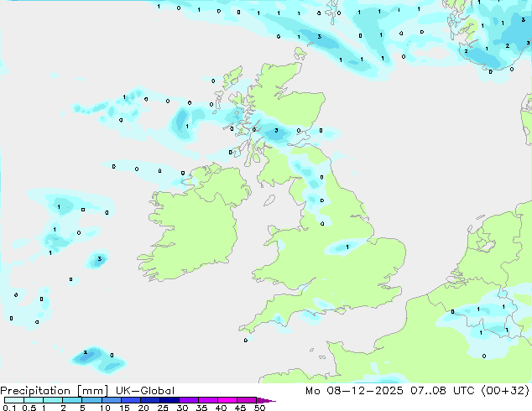
Task: Select the '(00+32)' forecast offset text
Action: click(505, 391)
